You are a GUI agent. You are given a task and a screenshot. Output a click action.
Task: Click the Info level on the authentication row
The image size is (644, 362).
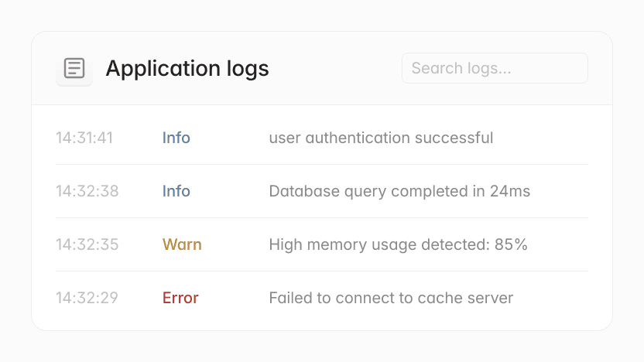tap(176, 138)
